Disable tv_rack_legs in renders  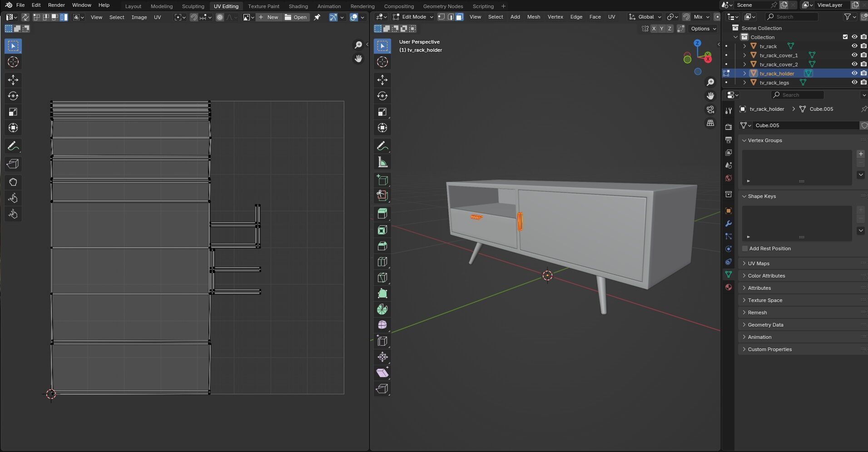pos(863,82)
